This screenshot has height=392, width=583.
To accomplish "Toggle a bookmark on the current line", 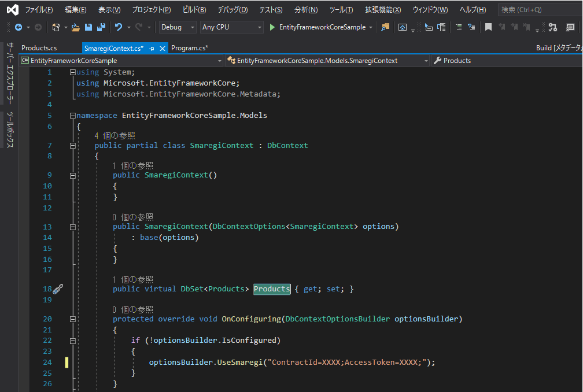I will (488, 27).
